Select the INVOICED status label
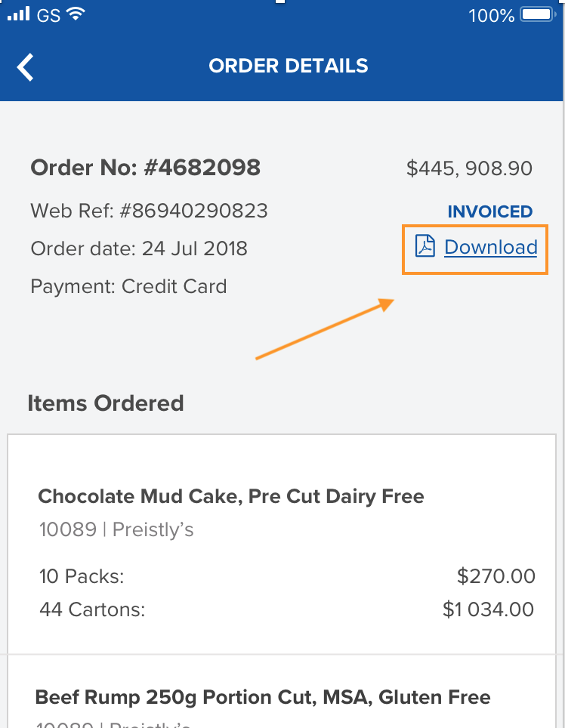 tap(490, 211)
